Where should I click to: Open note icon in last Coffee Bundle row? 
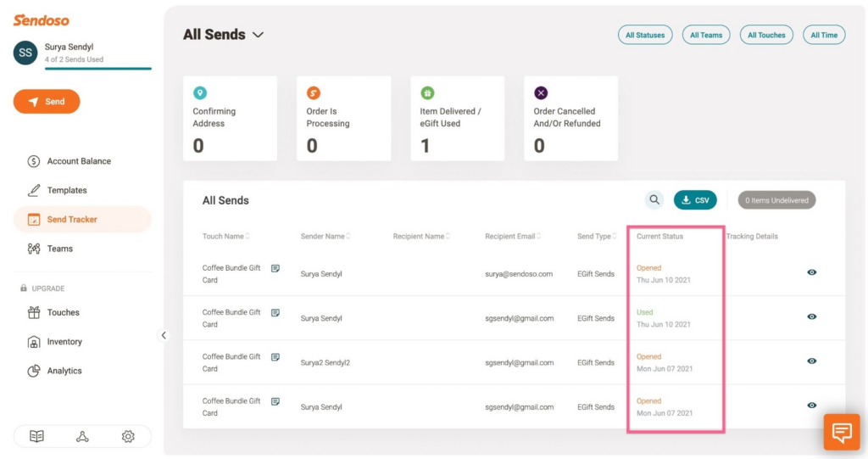(x=275, y=401)
